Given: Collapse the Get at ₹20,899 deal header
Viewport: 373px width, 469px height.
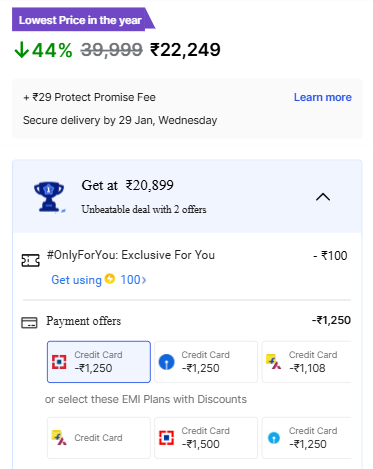Looking at the screenshot, I should click(x=187, y=197).
